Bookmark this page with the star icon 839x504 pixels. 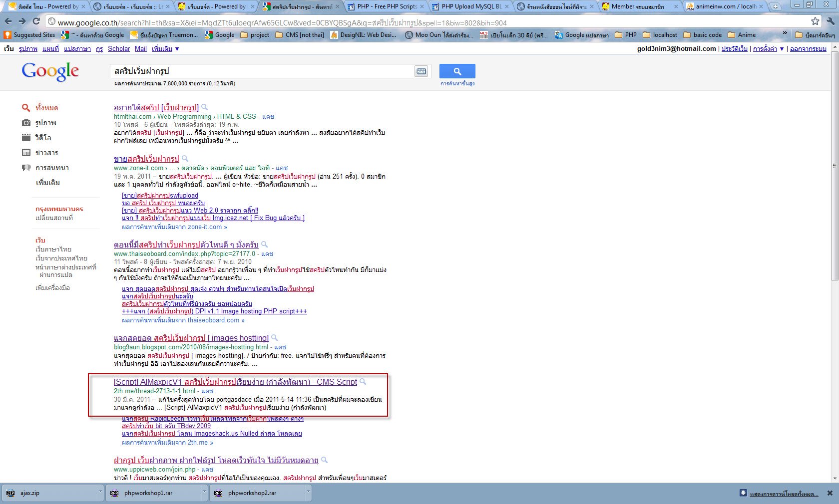coord(815,21)
